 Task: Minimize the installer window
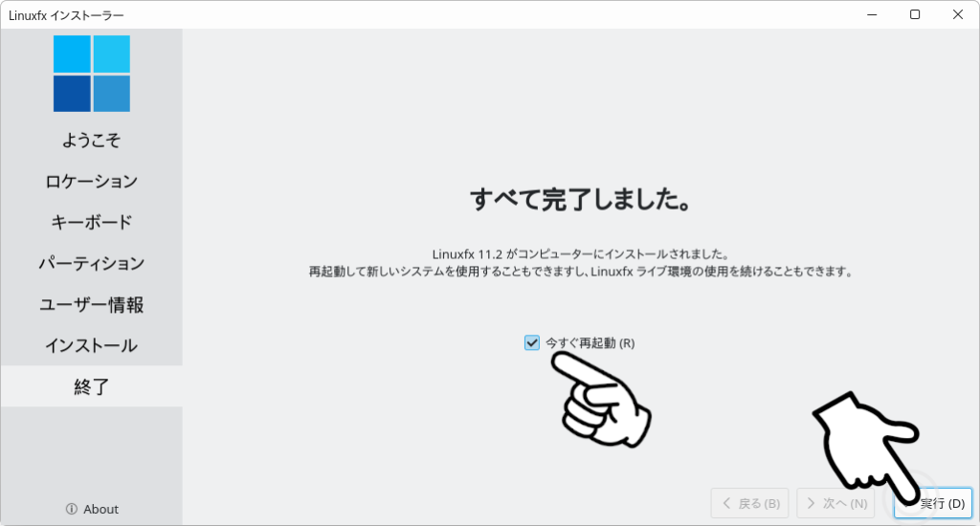[x=873, y=14]
